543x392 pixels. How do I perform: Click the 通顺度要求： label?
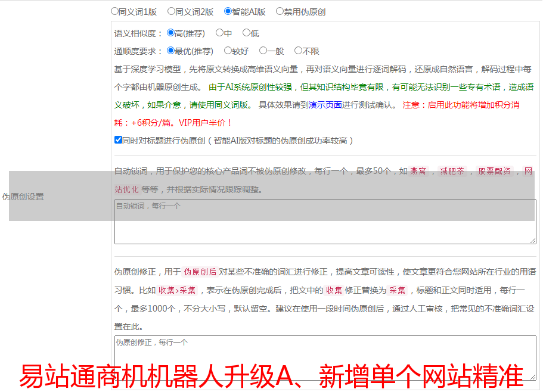pyautogui.click(x=138, y=52)
